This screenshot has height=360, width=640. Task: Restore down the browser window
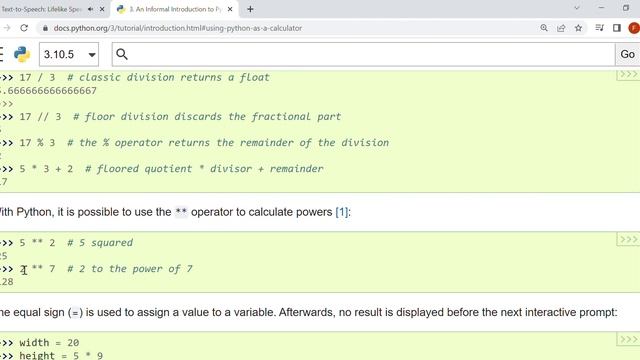tap(626, 8)
